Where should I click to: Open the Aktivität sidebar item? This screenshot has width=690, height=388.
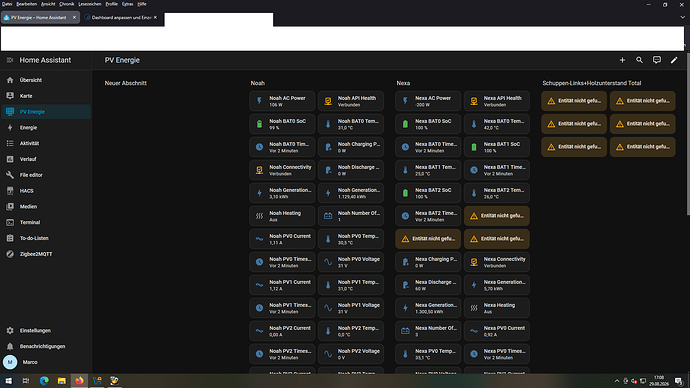tap(46, 143)
